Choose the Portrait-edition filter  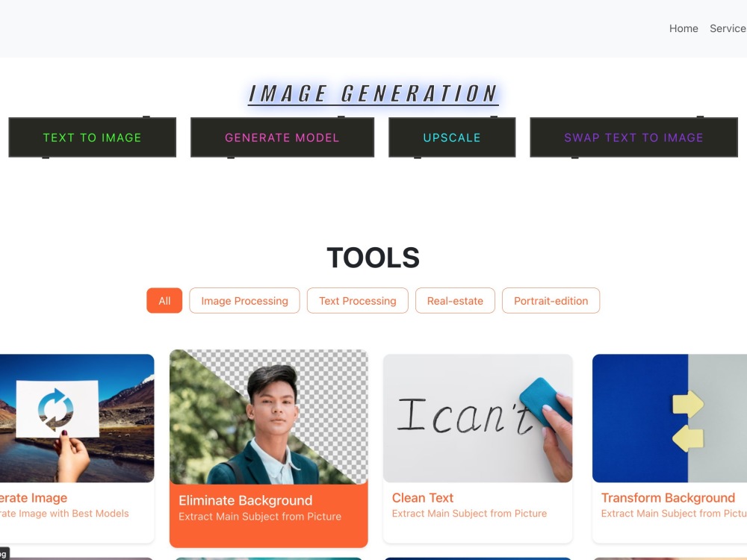point(551,301)
